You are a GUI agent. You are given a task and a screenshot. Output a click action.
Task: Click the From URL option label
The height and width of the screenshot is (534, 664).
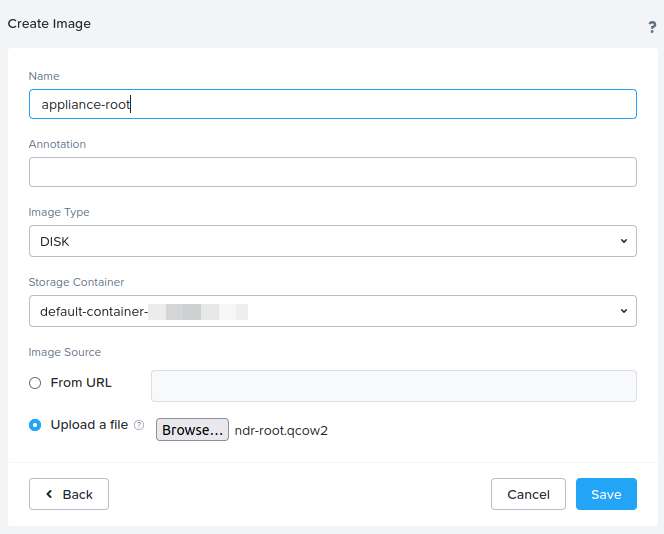click(x=81, y=383)
